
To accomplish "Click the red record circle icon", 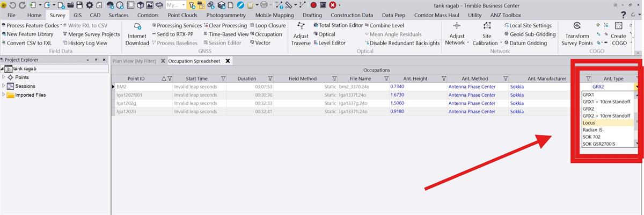I will [313, 5].
